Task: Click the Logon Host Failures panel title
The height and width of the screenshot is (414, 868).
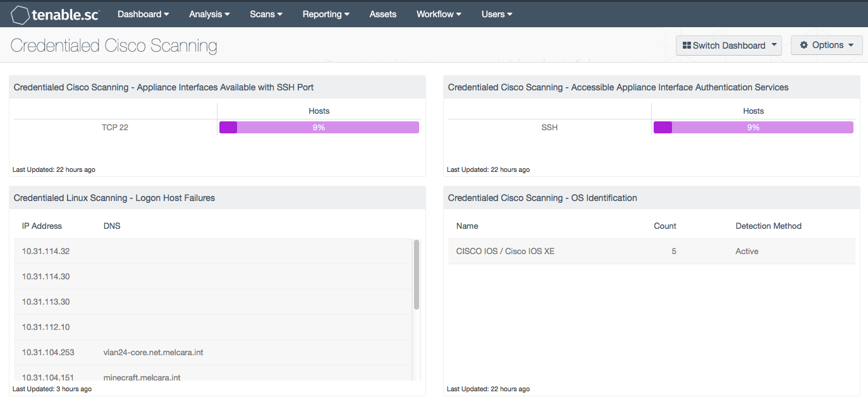Action: click(x=114, y=198)
